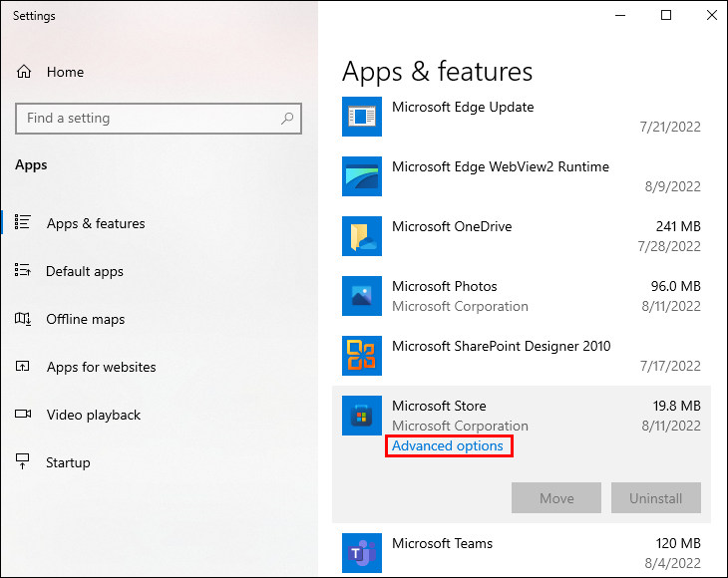Click the Apps & features page title
728x578 pixels.
(x=438, y=72)
